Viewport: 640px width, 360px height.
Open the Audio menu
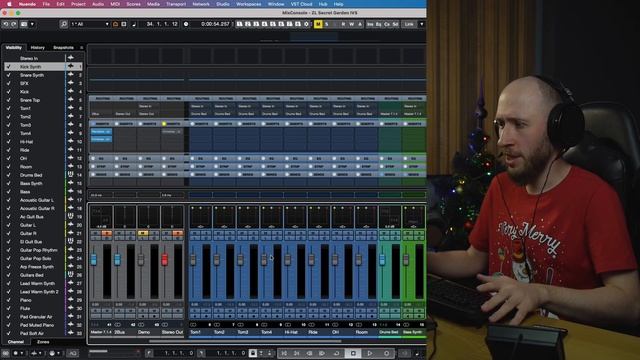[98, 4]
